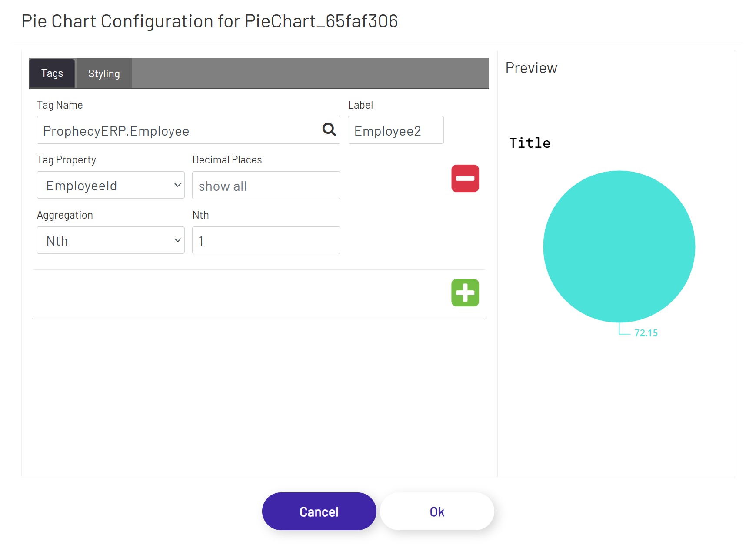Click the Decimal Places show all field
This screenshot has height=548, width=756.
coord(266,185)
